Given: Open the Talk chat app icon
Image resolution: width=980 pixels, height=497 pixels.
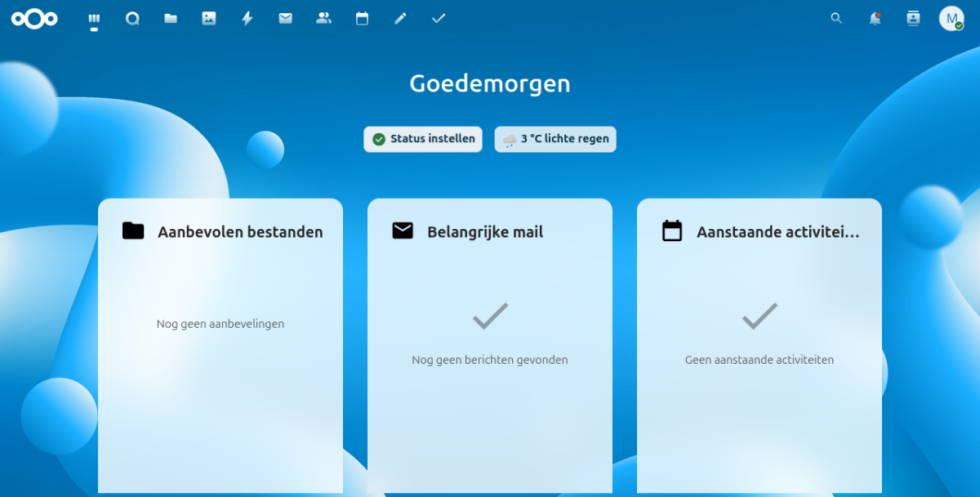Looking at the screenshot, I should tap(132, 19).
